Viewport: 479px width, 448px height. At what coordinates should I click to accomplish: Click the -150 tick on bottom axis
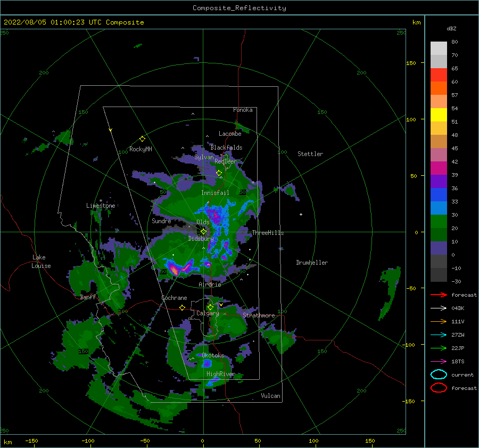31,441
